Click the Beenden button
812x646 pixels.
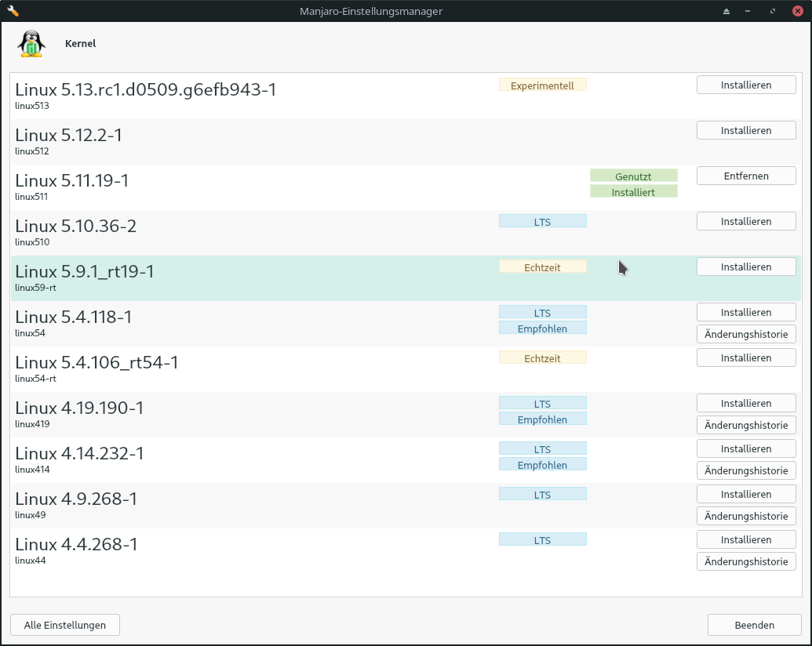755,626
